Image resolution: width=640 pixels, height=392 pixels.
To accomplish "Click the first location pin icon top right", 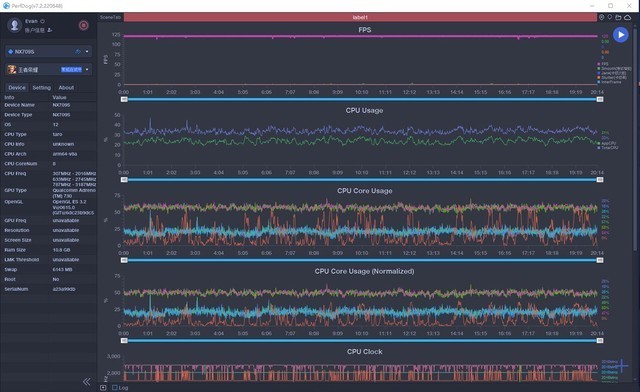I will [x=602, y=17].
